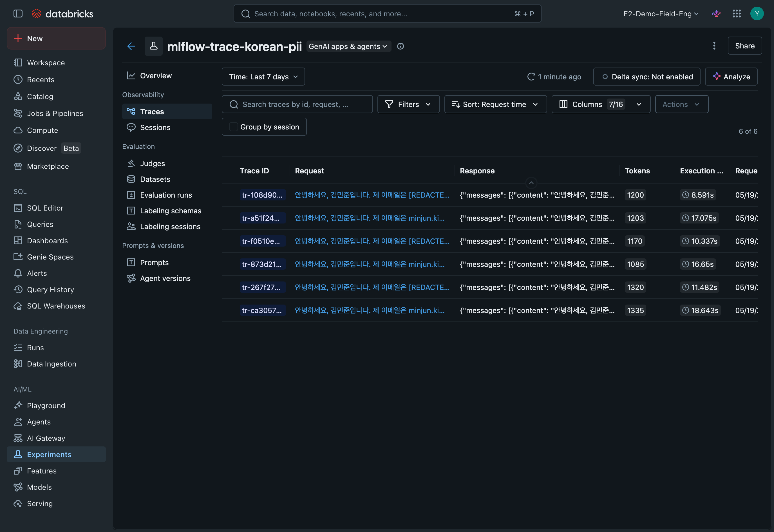The width and height of the screenshot is (774, 532).
Task: Click the Discover compass icon
Action: (18, 148)
